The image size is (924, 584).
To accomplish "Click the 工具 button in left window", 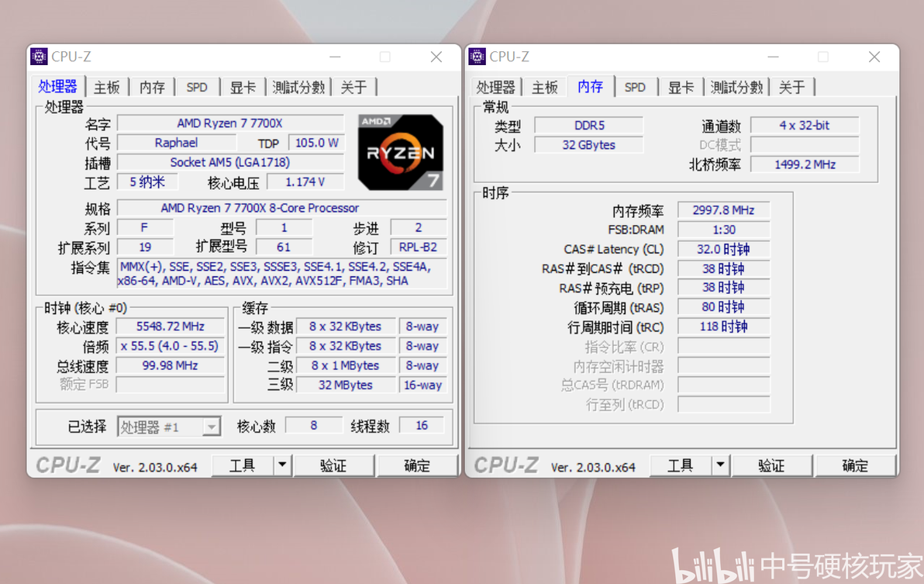I will pos(242,465).
